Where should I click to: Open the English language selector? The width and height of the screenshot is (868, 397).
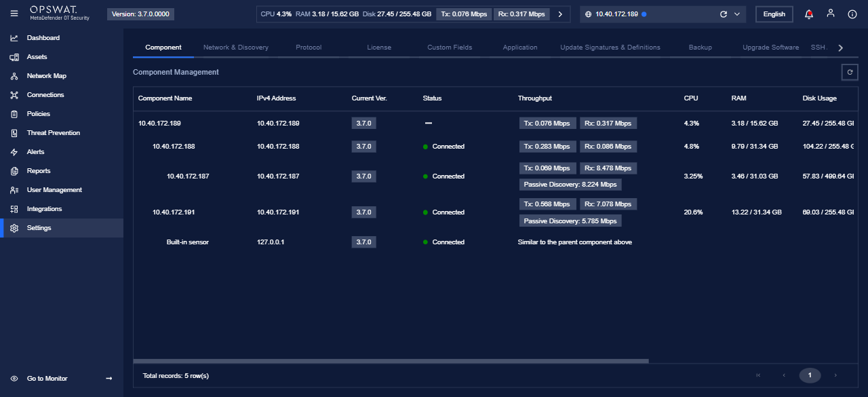[x=774, y=14]
